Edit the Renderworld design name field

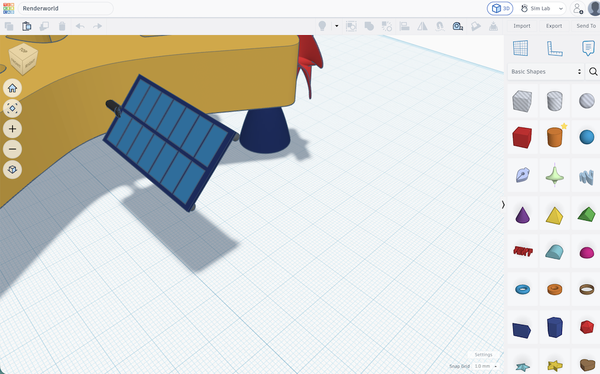point(65,8)
